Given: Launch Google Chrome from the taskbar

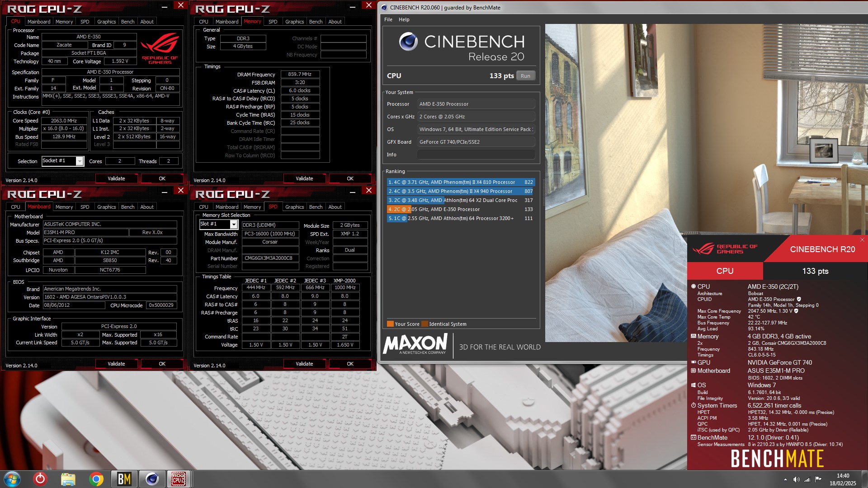Looking at the screenshot, I should (x=96, y=479).
